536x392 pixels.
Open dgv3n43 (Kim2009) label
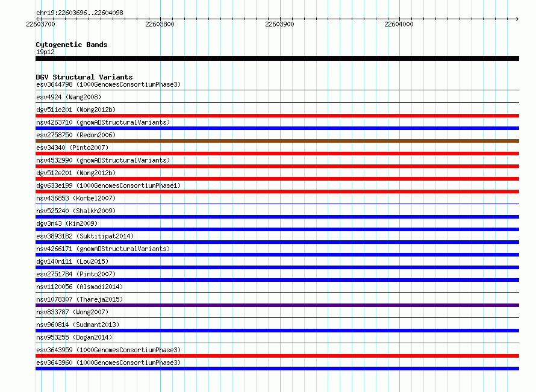tap(67, 223)
